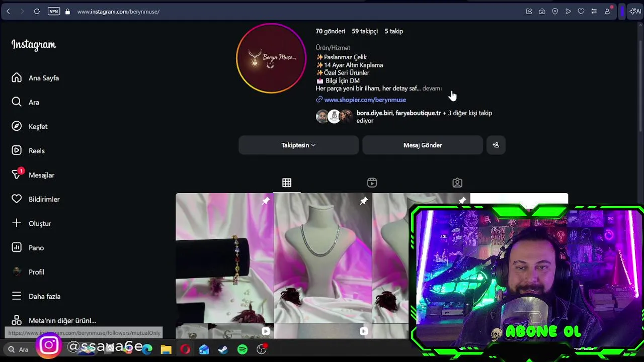Click the suggested accounts add-person button
This screenshot has height=362, width=644.
click(x=496, y=145)
